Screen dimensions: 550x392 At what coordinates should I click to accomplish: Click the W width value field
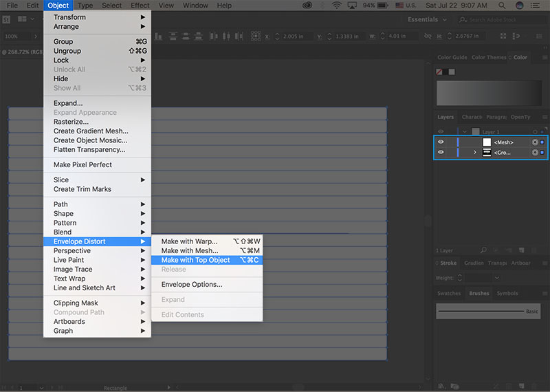point(402,36)
